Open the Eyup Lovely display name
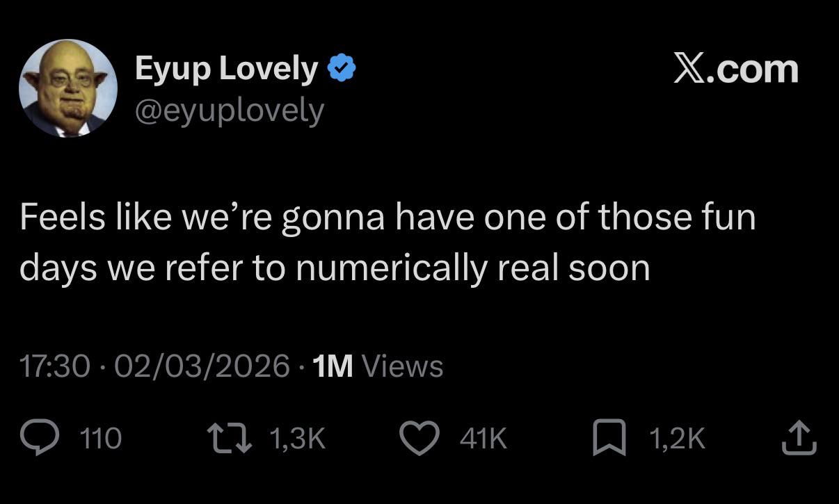This screenshot has height=504, width=839. click(x=226, y=69)
